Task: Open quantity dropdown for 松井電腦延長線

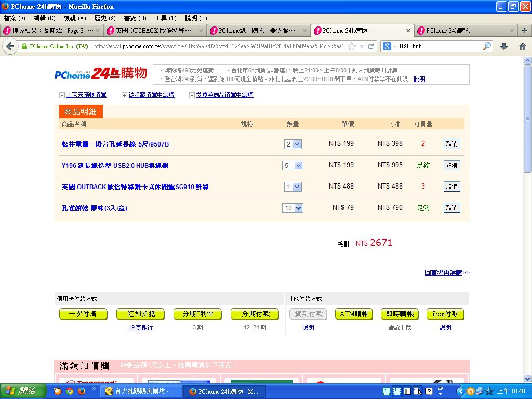Action: (293, 144)
